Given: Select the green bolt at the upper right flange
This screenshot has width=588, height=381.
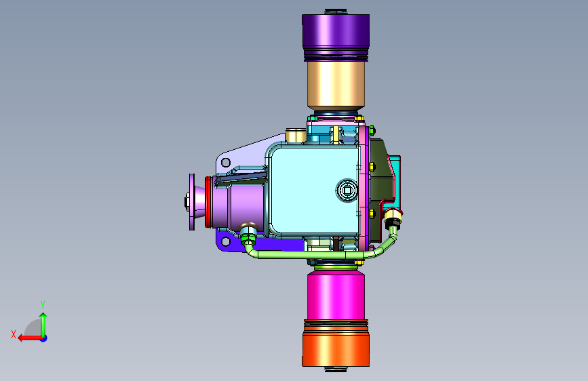Looking at the screenshot, I should [x=372, y=130].
